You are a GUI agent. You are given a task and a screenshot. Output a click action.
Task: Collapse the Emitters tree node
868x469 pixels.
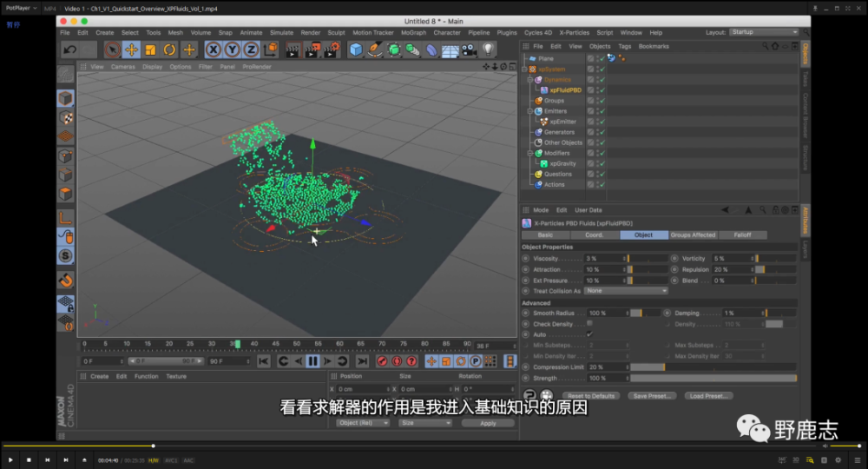[x=530, y=111]
